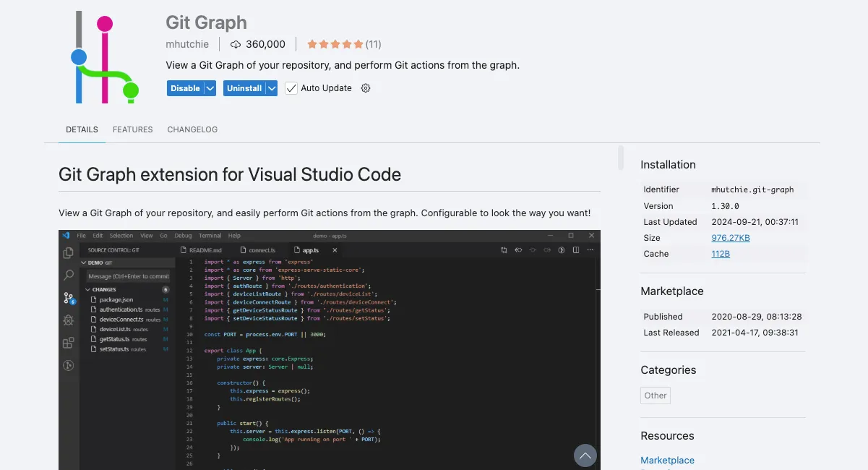Click the Git Graph extension title
Screen dimensions: 868x470
pyautogui.click(x=206, y=22)
